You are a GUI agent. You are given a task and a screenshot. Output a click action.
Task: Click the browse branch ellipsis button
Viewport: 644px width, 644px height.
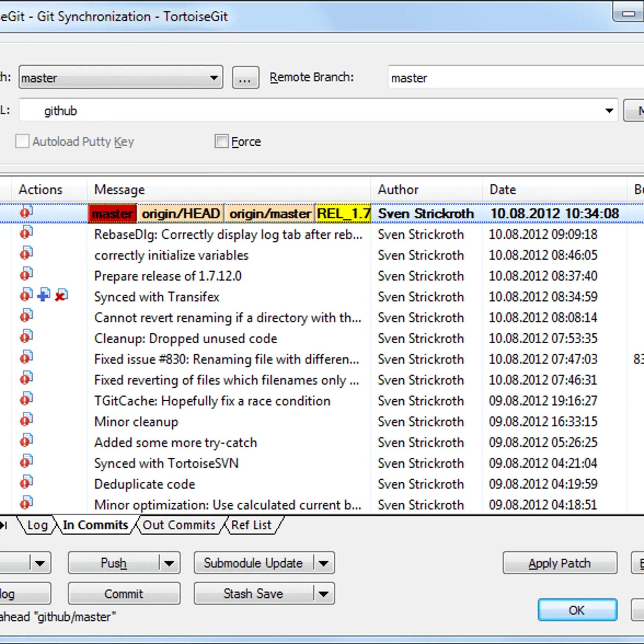click(x=246, y=77)
